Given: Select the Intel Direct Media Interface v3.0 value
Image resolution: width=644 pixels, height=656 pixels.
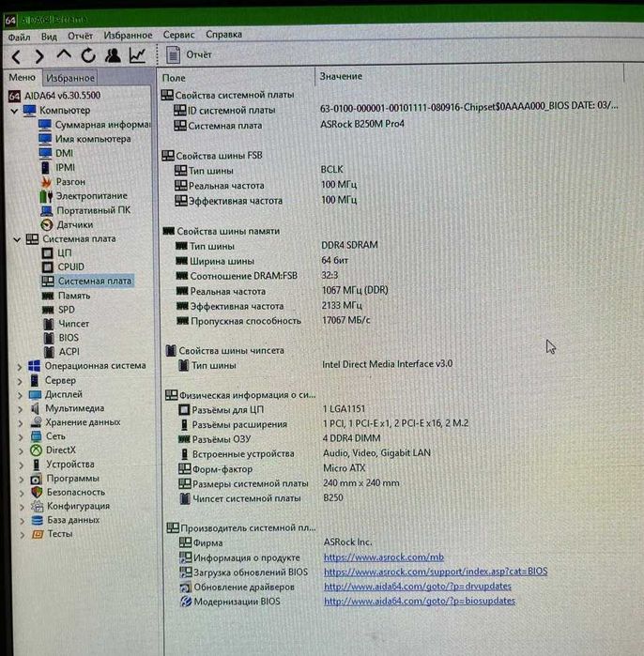Looking at the screenshot, I should [x=387, y=364].
